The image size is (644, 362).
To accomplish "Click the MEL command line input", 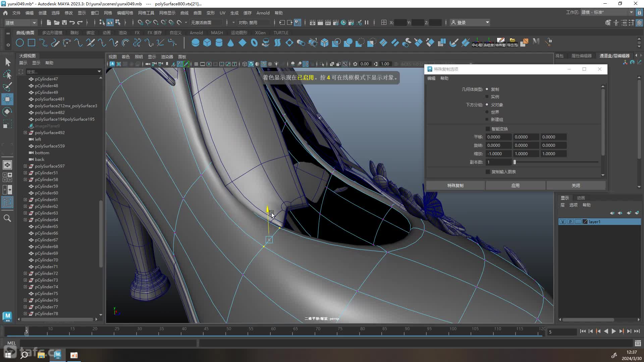I will (x=108, y=343).
